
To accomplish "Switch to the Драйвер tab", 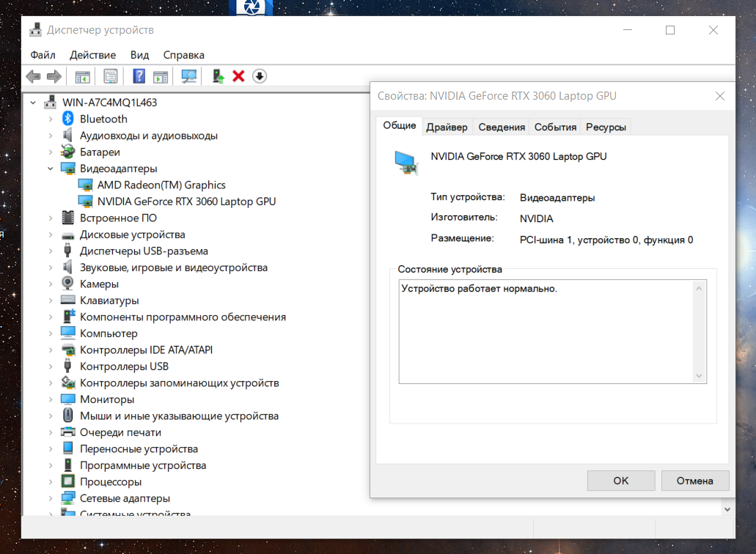I will point(447,128).
